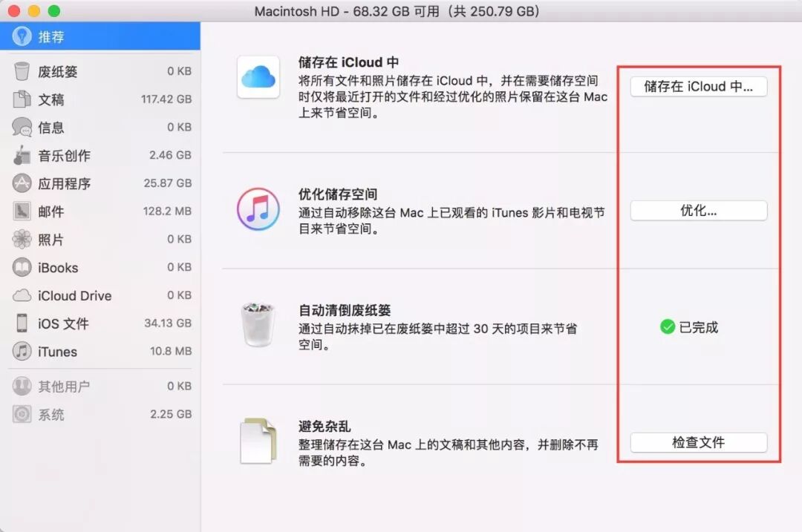Image resolution: width=802 pixels, height=532 pixels.
Task: Select the 10.8 MB size value
Action: pos(171,351)
